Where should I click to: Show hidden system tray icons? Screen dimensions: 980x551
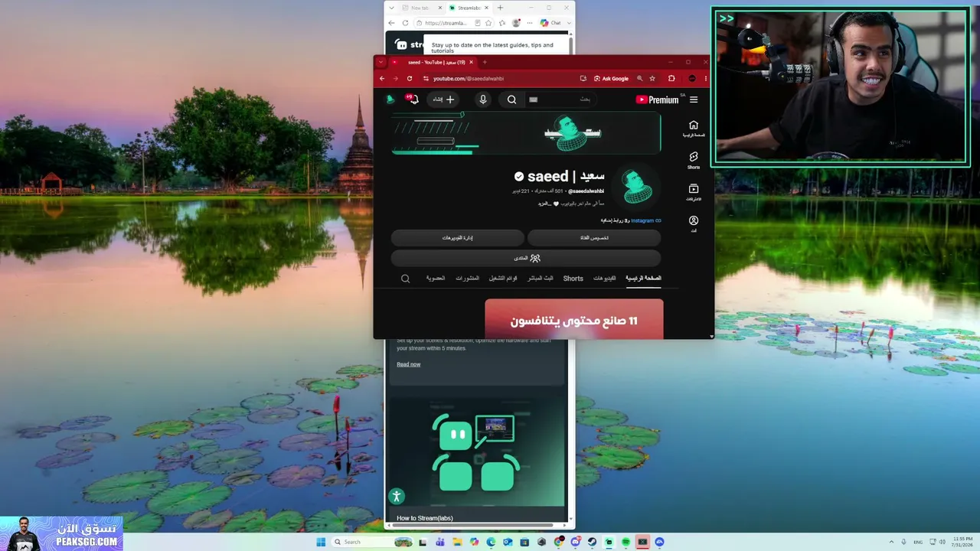point(891,542)
